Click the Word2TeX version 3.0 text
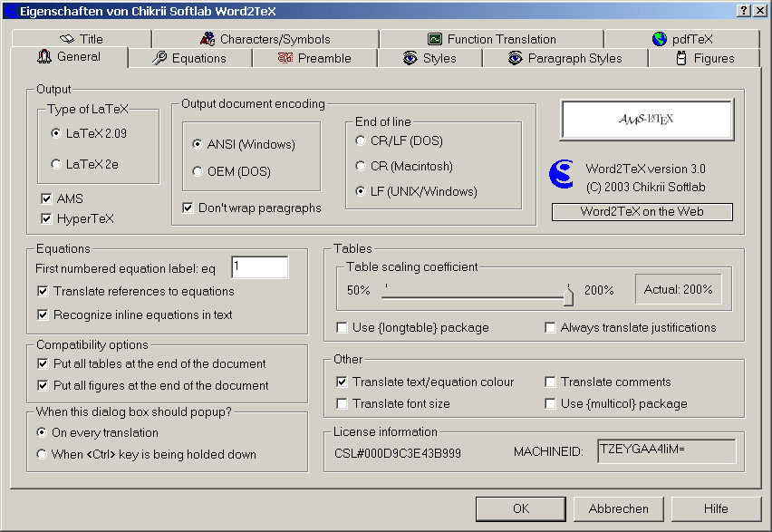 click(x=645, y=169)
